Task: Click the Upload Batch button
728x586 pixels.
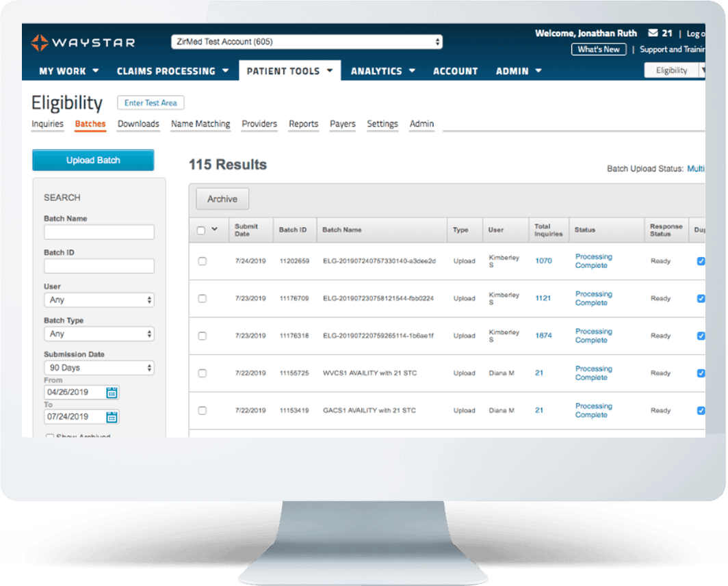Action: (x=93, y=160)
